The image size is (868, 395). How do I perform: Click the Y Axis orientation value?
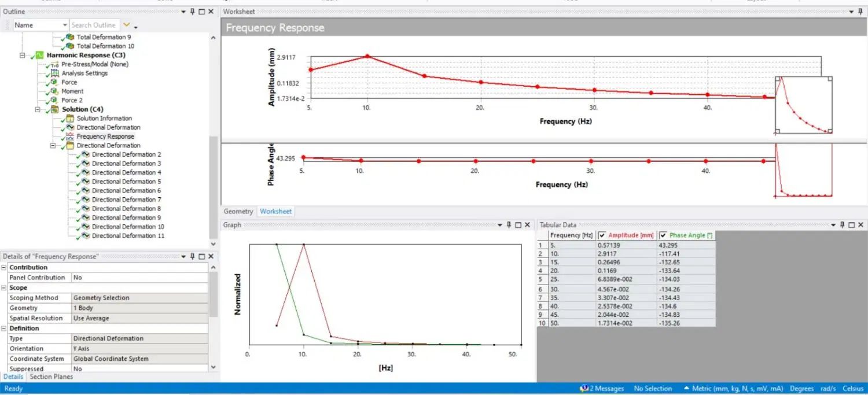[139, 349]
